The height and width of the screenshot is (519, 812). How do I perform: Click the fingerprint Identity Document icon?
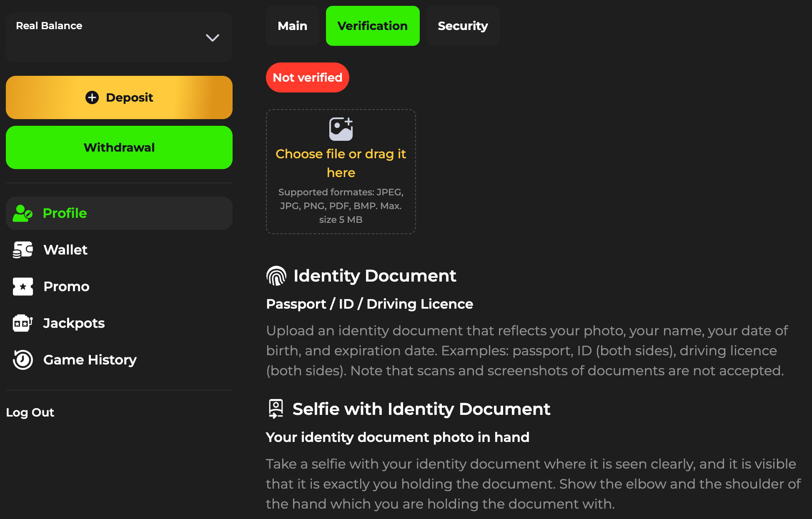pyautogui.click(x=276, y=276)
